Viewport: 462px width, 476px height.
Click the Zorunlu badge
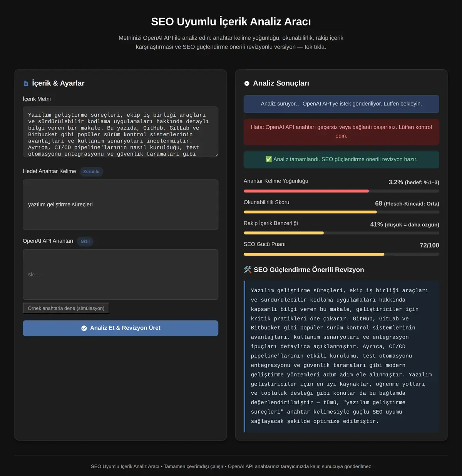[x=91, y=172]
